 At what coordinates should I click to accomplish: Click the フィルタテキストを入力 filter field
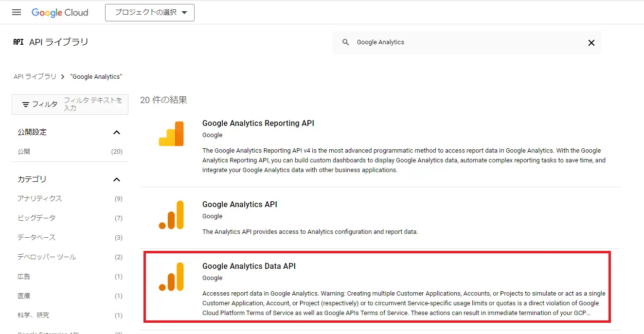pyautogui.click(x=92, y=104)
